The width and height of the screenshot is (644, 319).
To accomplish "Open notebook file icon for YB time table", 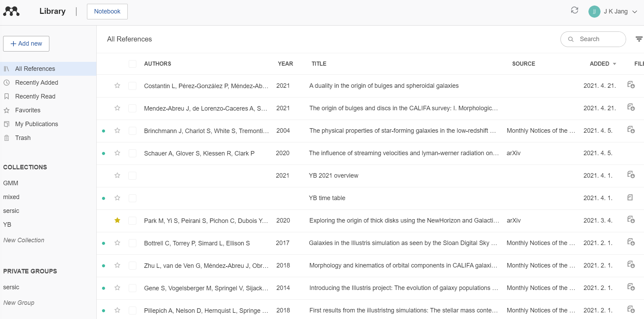I will 630,198.
